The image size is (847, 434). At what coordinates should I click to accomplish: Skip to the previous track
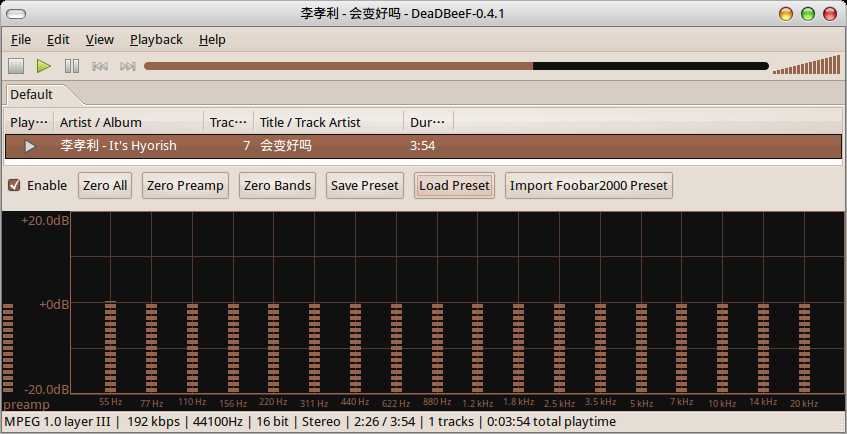(100, 66)
